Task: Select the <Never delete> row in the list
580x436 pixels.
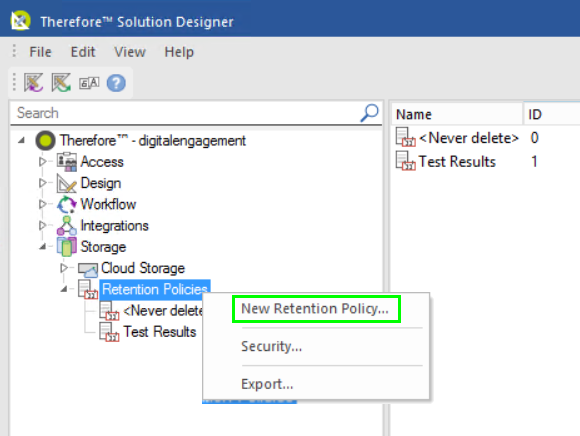Action: pyautogui.click(x=468, y=138)
